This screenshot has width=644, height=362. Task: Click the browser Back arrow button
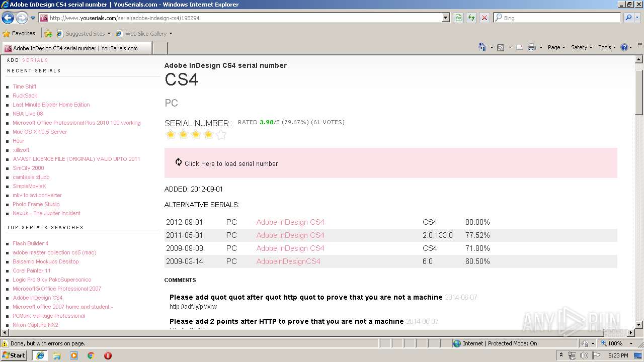coord(8,18)
